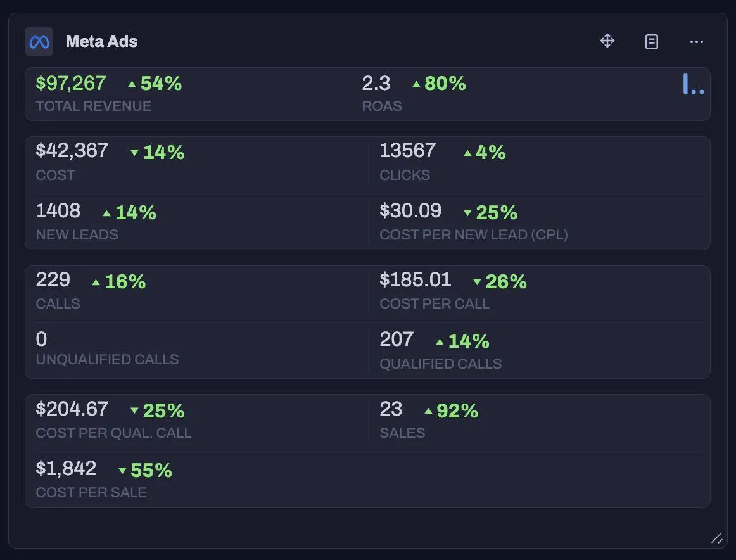Click the move widget crosshair icon
The width and height of the screenshot is (736, 560).
tap(607, 42)
